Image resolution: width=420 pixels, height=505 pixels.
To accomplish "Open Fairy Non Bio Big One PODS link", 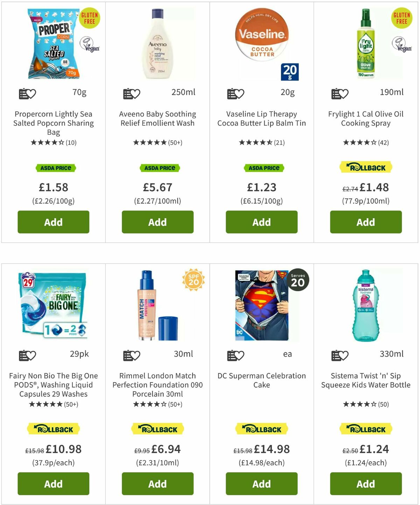I will coord(54,385).
